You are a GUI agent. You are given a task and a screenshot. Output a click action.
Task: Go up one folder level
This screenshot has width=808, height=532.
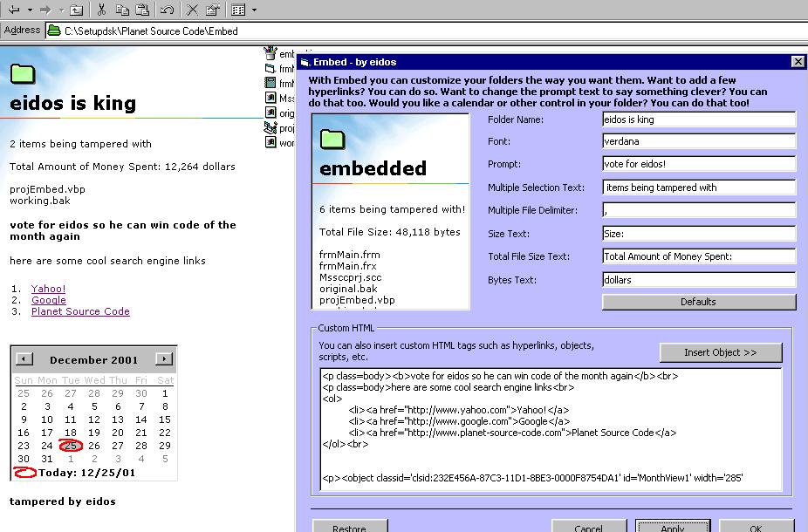[x=77, y=10]
